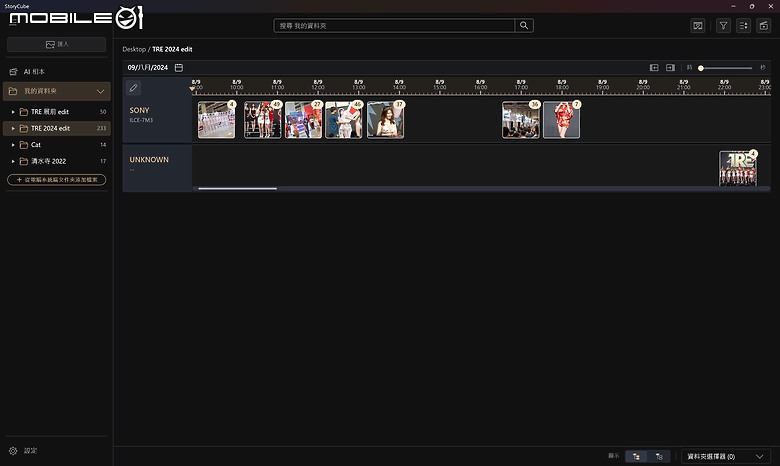
Task: Open the UNKNOWN row TRE thumbnail
Action: 738,169
